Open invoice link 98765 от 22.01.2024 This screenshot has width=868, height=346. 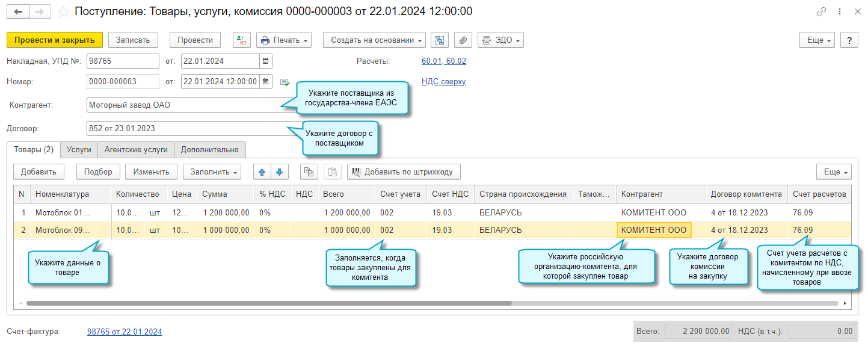125,332
